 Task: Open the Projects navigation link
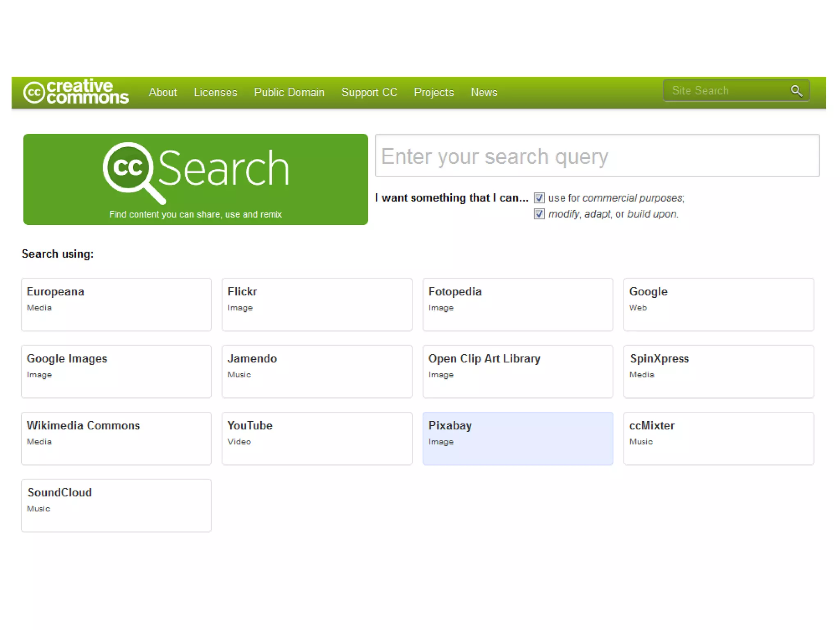tap(434, 92)
